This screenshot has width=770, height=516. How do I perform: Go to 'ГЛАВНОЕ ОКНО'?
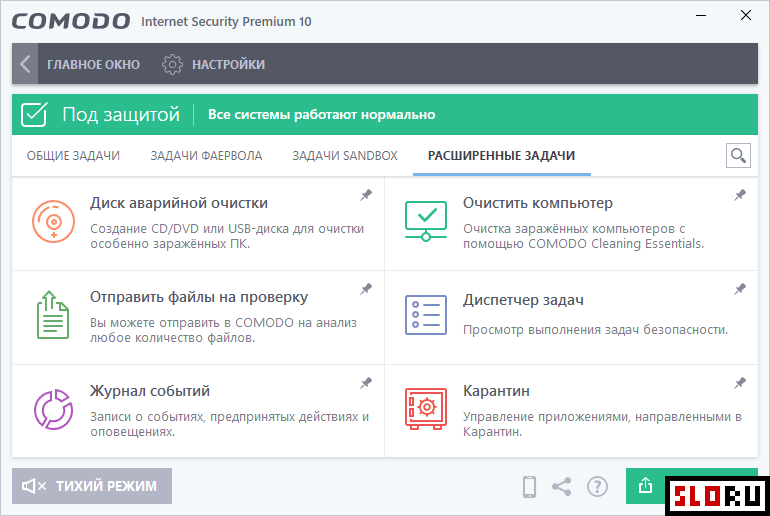[93, 64]
